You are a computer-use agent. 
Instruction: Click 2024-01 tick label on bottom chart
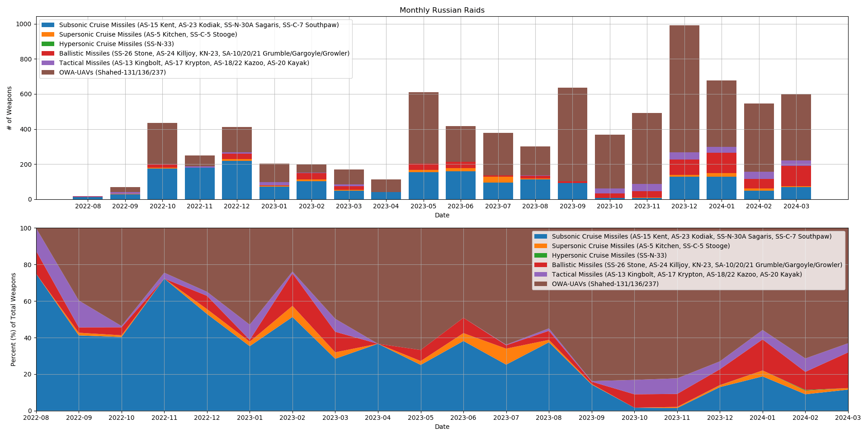click(763, 418)
